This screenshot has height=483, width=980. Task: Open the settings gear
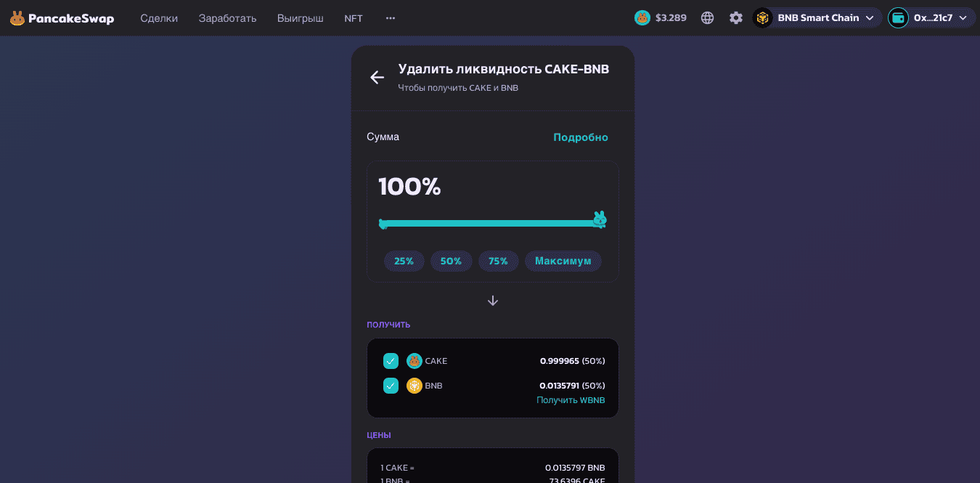[x=736, y=17]
